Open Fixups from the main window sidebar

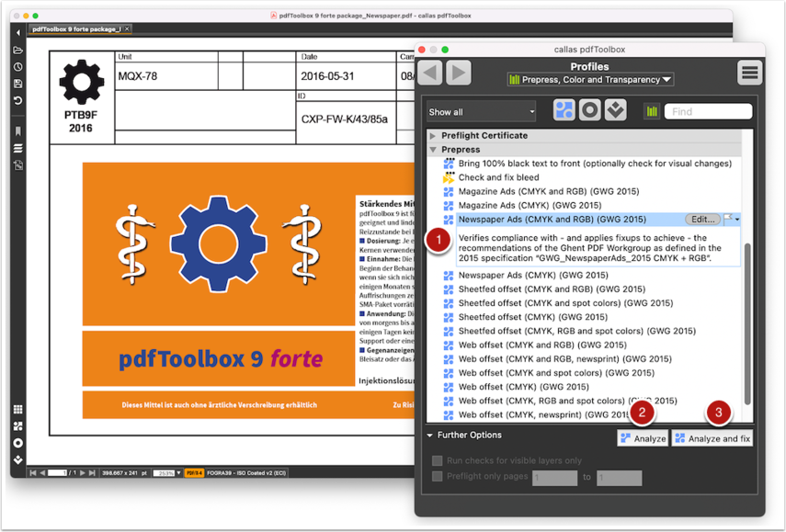(18, 459)
